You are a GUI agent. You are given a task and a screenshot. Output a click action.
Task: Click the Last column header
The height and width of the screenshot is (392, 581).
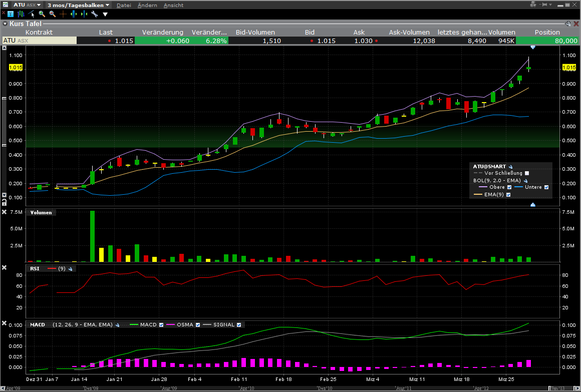(106, 32)
